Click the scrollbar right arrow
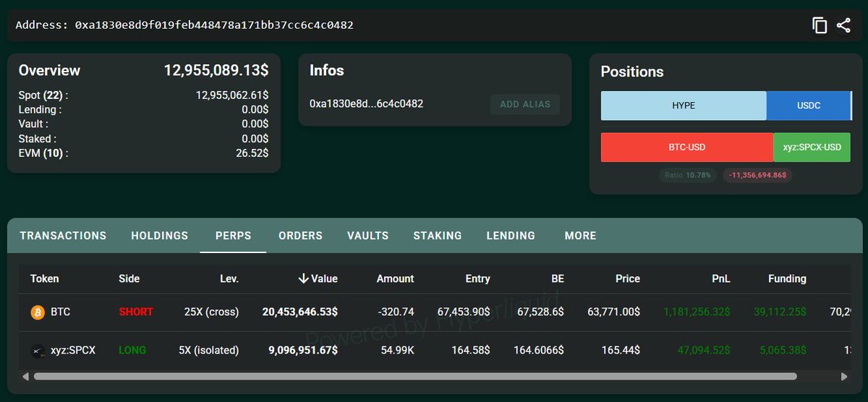868x402 pixels. [843, 377]
